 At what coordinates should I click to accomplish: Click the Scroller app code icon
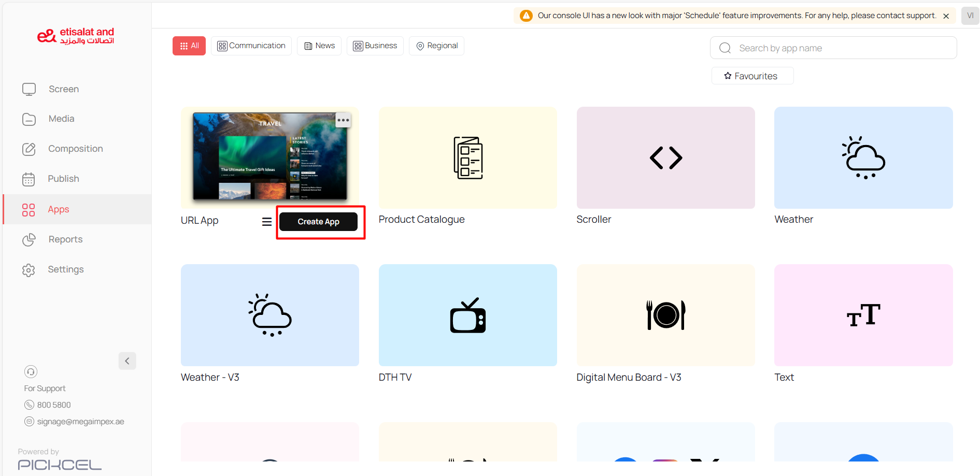pyautogui.click(x=665, y=158)
